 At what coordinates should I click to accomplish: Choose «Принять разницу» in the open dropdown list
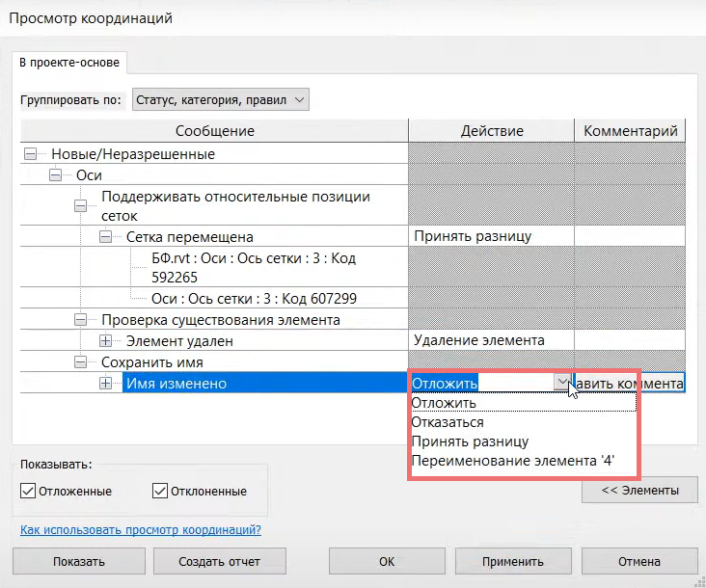click(x=523, y=441)
